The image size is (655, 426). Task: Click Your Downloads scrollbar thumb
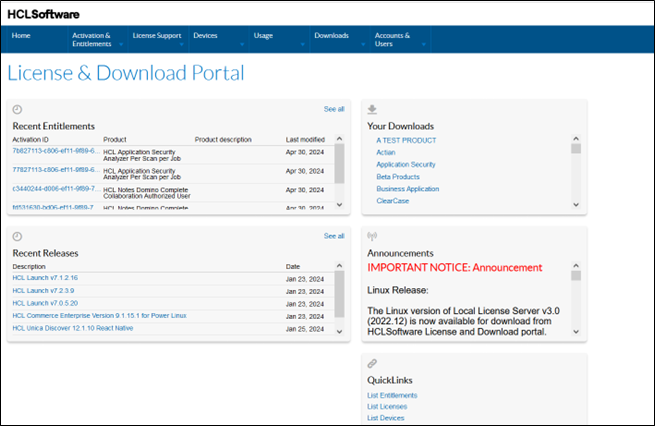pos(576,149)
